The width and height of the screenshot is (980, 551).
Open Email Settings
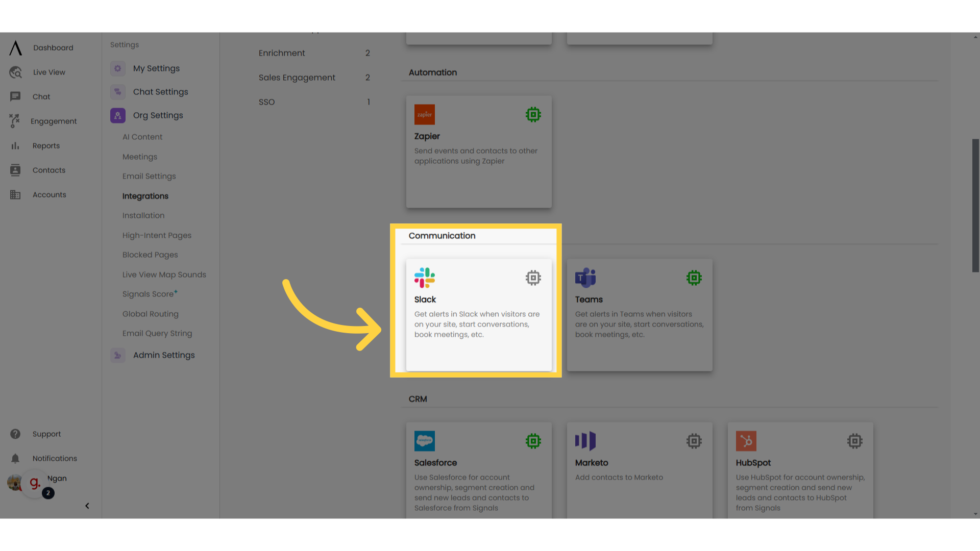pyautogui.click(x=149, y=177)
